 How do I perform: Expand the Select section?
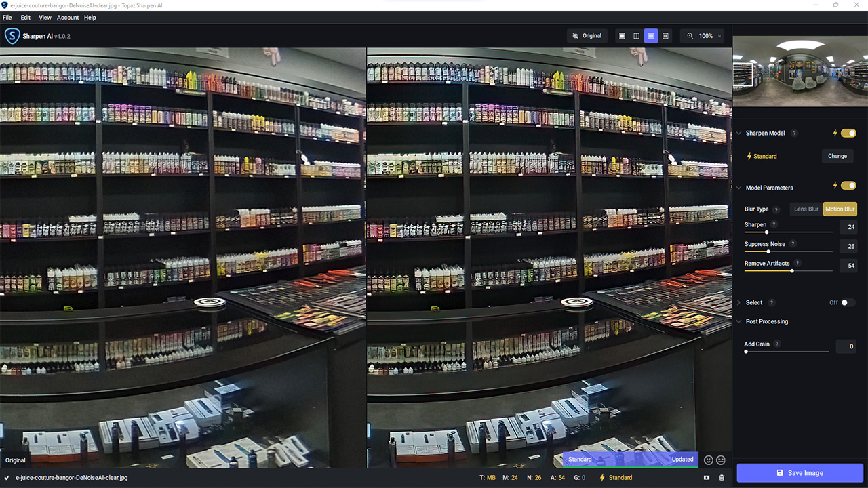coord(739,302)
